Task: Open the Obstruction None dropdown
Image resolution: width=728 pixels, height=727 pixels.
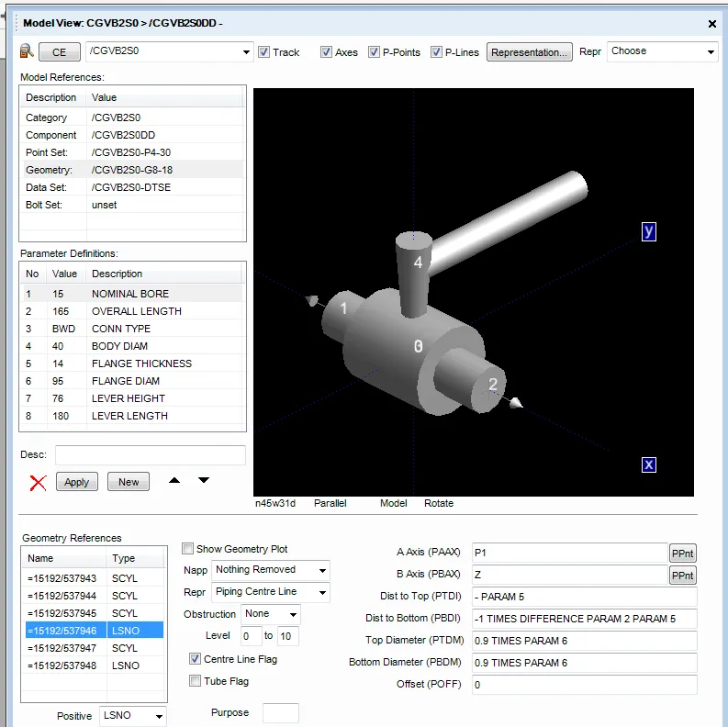Action: pos(270,613)
